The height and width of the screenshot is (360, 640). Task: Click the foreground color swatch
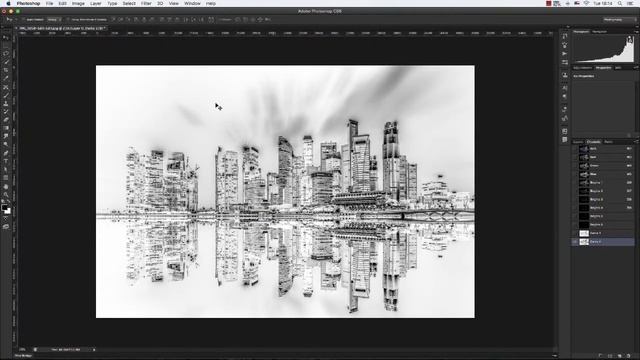coord(4,208)
